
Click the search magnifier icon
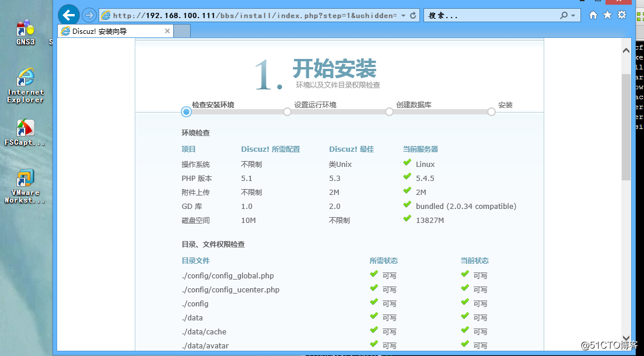click(x=564, y=15)
